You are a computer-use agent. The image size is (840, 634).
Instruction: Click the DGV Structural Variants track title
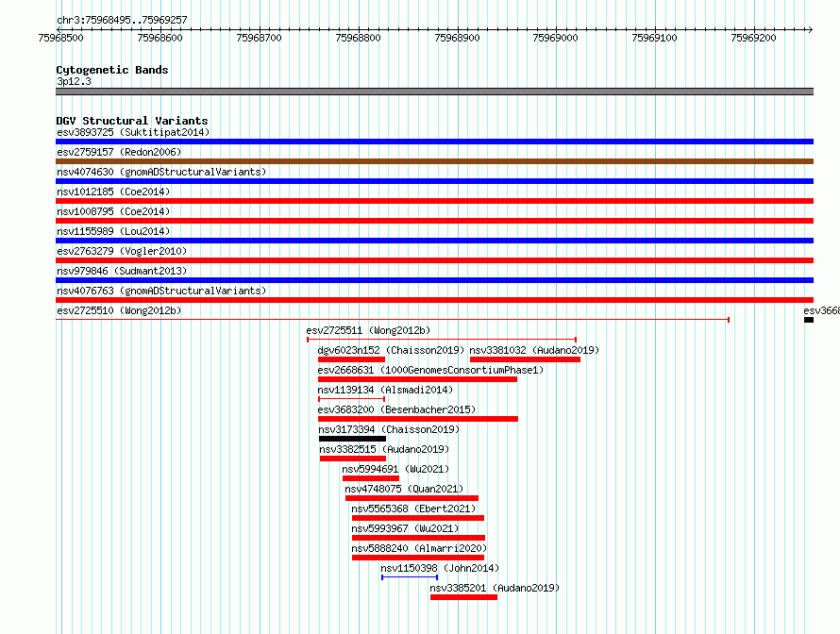click(132, 121)
